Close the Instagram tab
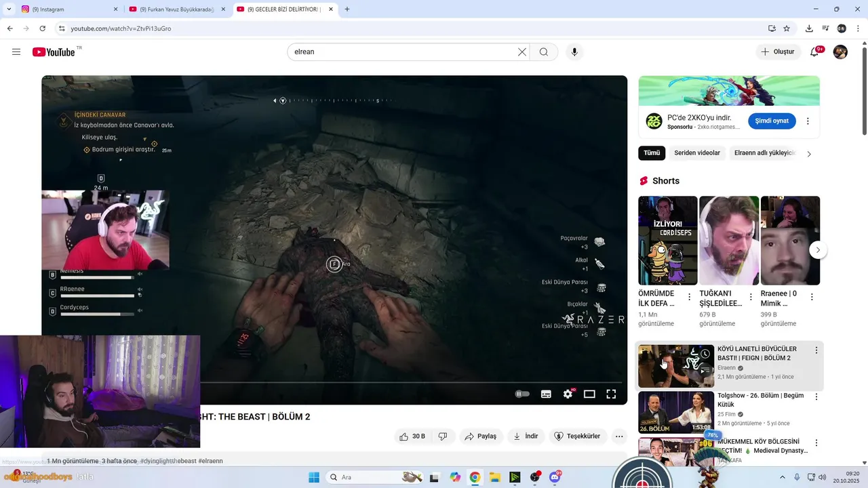 (x=115, y=9)
